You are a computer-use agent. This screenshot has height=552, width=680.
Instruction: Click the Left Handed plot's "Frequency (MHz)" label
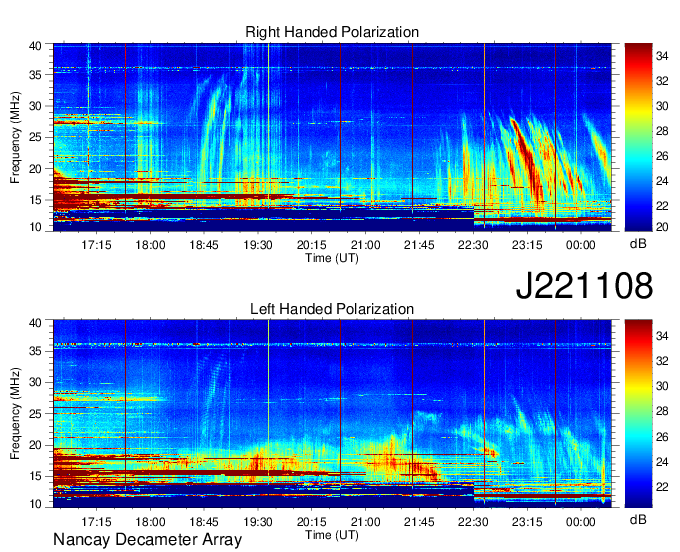point(15,414)
